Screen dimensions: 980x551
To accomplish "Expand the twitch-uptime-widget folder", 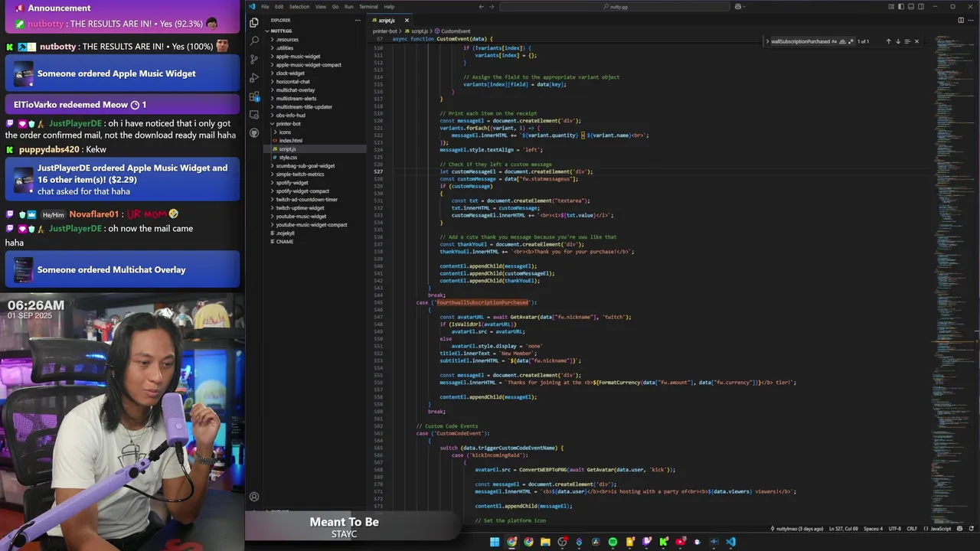I will coord(300,208).
